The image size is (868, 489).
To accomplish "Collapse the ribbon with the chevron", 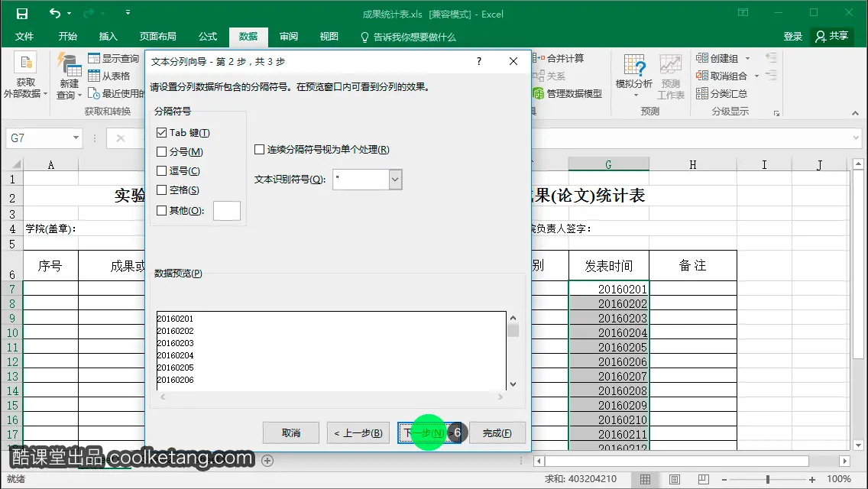I will point(855,113).
